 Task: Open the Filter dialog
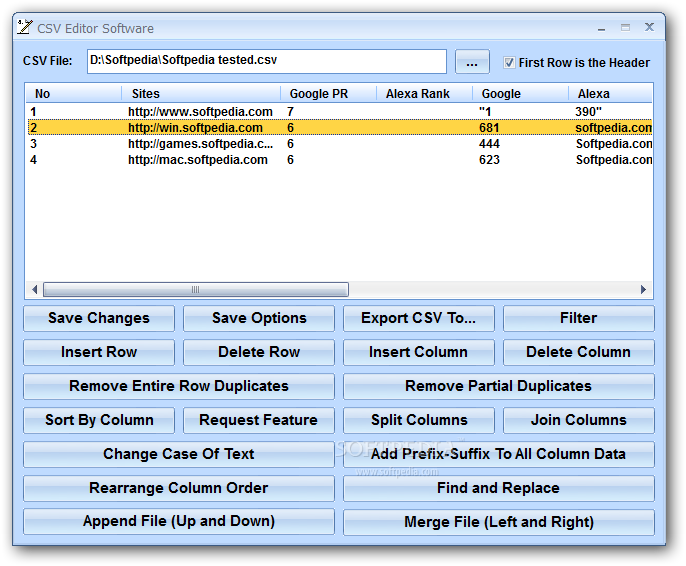[578, 318]
